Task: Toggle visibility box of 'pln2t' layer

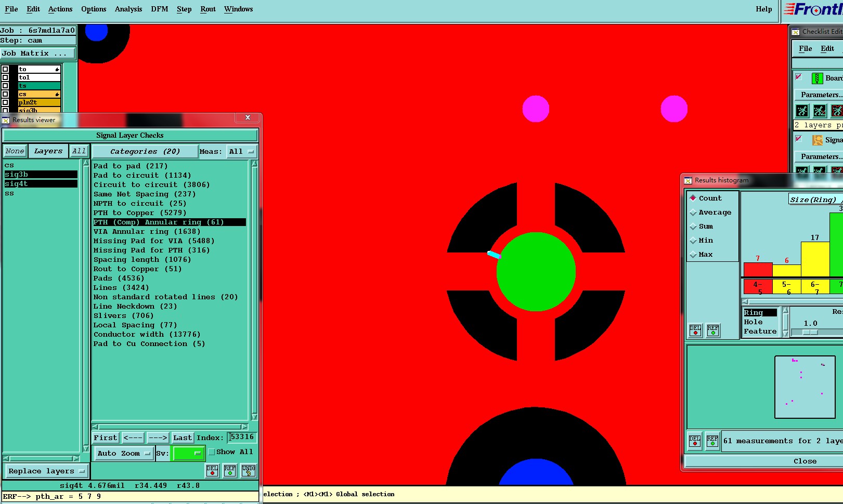Action: pos(5,102)
